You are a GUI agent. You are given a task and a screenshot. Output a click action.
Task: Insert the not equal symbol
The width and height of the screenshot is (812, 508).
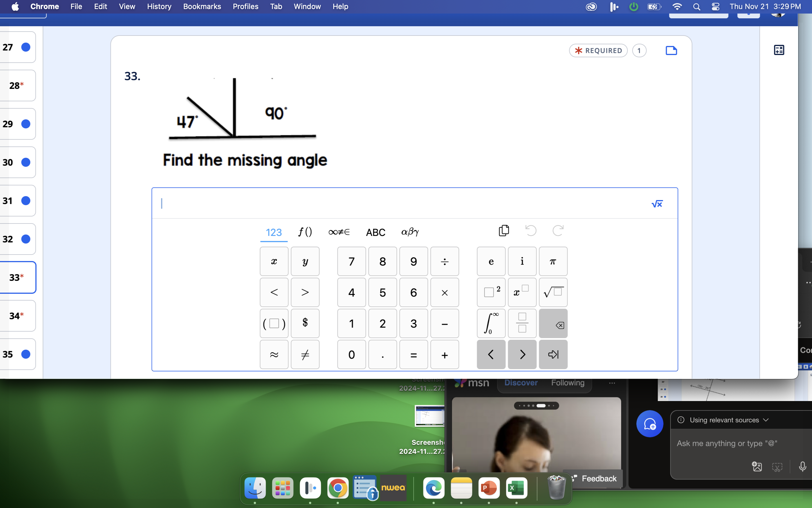click(x=305, y=354)
